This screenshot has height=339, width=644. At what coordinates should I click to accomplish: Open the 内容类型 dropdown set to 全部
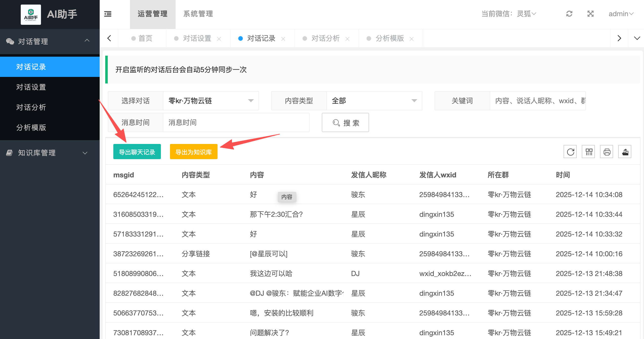click(x=374, y=101)
